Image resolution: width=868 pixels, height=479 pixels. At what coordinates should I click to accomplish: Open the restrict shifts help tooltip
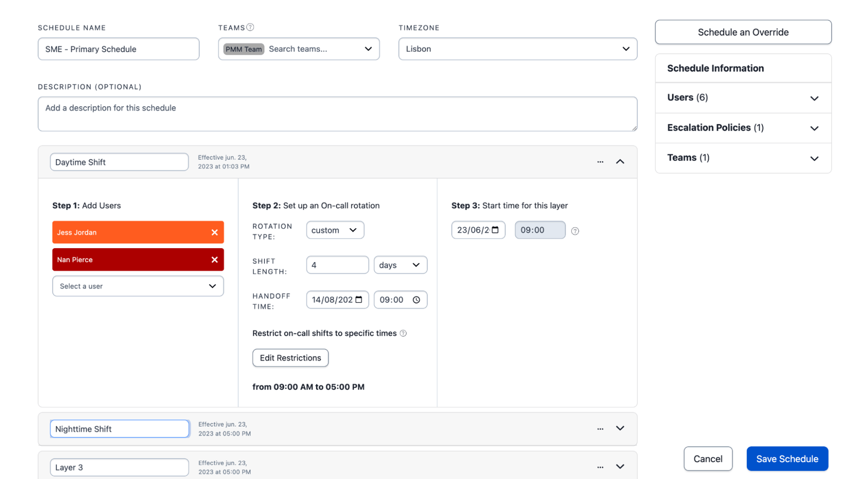(403, 333)
